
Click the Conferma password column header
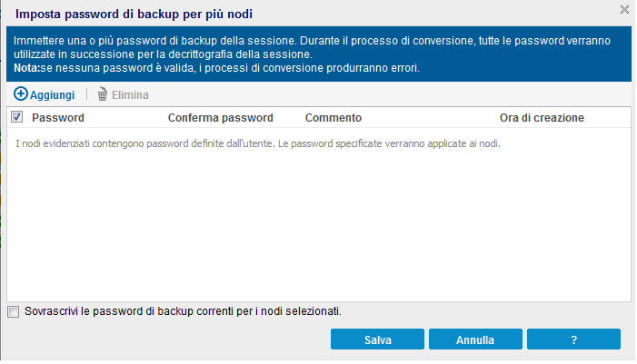[221, 118]
